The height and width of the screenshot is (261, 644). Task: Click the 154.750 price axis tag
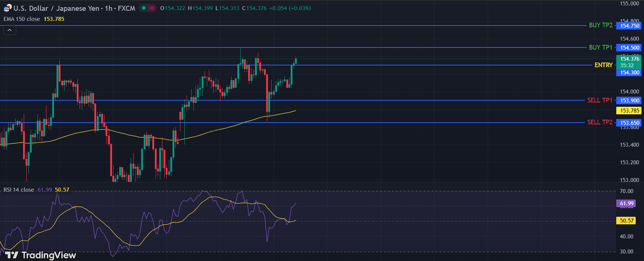(x=630, y=26)
